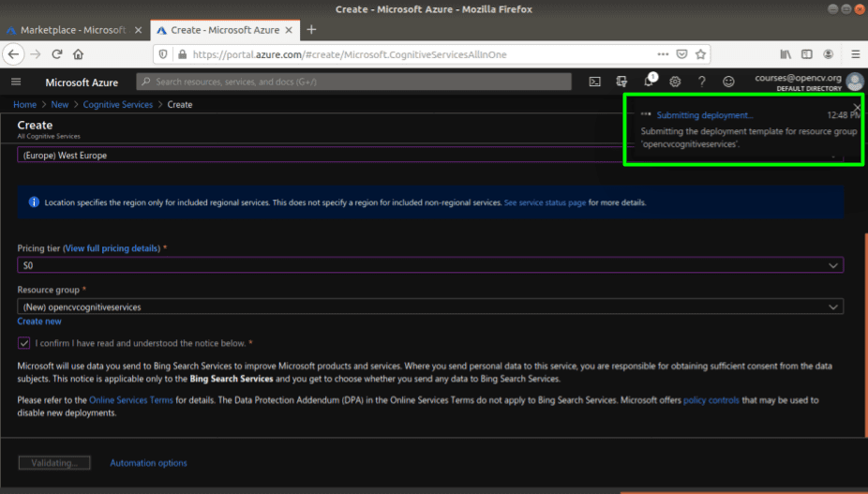Close the Create - Microsoft Azure tab

[x=289, y=30]
